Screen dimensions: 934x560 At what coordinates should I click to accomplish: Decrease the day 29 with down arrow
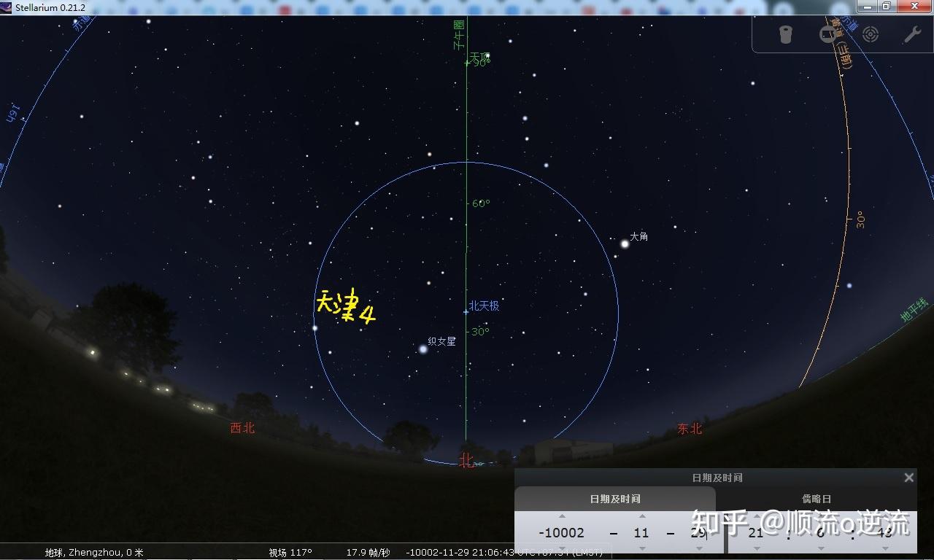(x=699, y=548)
